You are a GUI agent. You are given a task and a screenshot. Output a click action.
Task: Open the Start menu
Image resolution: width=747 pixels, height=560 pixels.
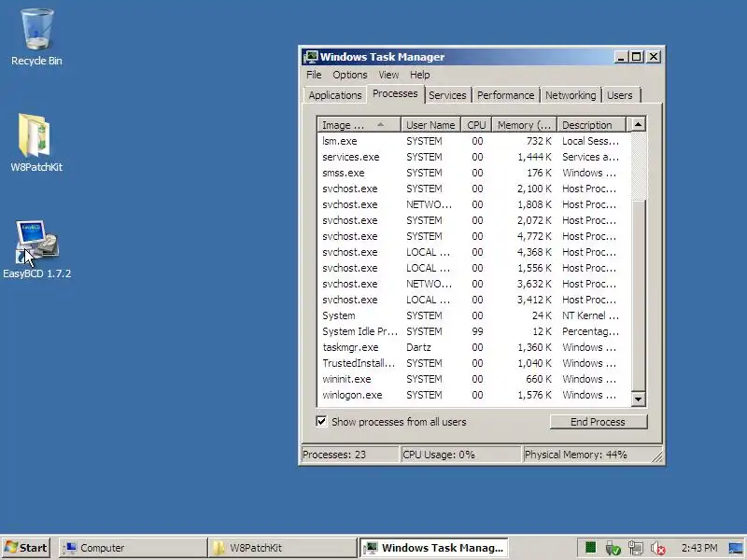[26, 548]
